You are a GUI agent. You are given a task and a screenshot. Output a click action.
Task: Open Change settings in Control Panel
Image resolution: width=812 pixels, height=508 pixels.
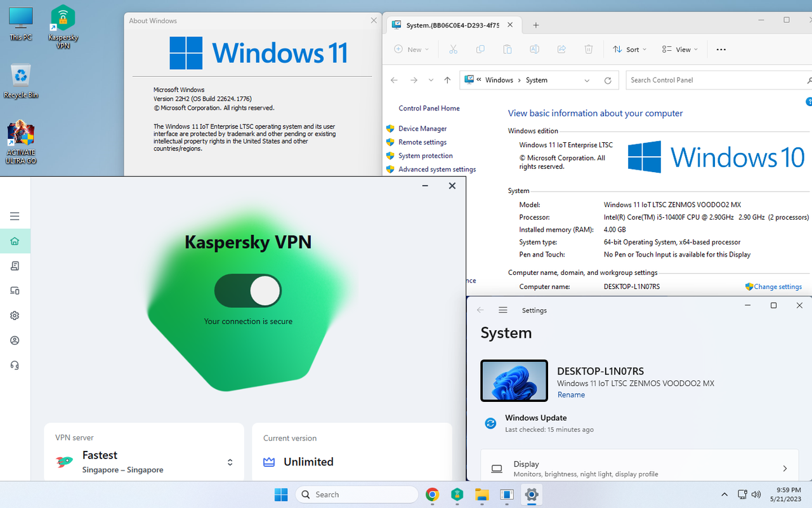tap(777, 286)
